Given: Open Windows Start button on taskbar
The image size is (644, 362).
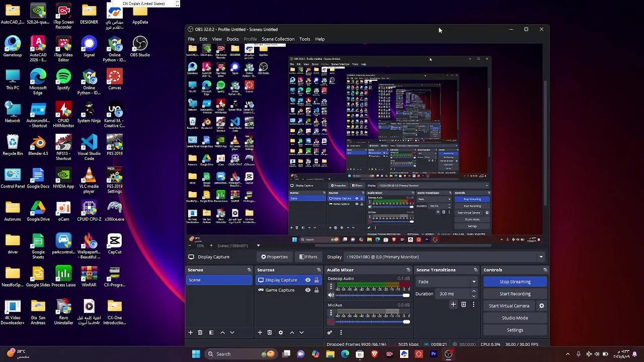Looking at the screenshot, I should coord(196,354).
